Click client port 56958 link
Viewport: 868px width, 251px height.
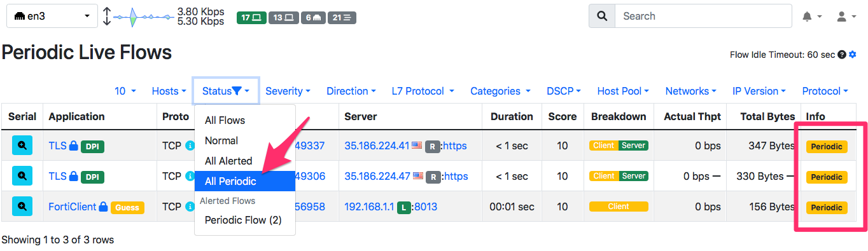click(x=310, y=207)
